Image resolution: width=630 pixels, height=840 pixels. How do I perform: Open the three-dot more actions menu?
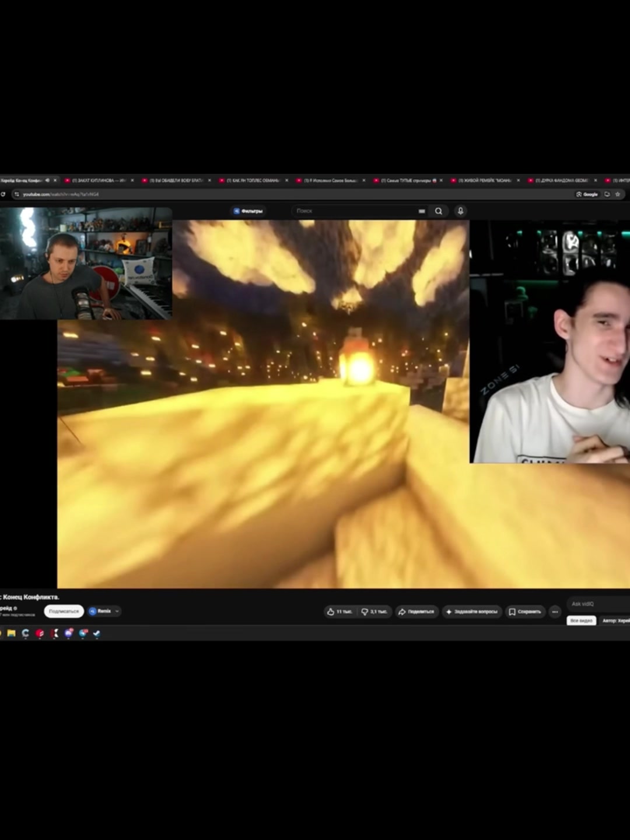(x=555, y=611)
